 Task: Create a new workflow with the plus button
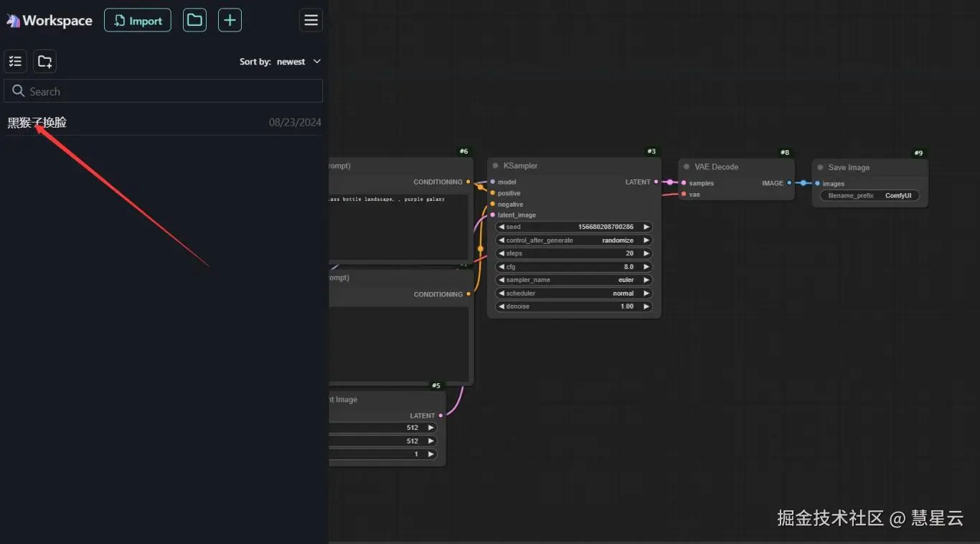230,20
